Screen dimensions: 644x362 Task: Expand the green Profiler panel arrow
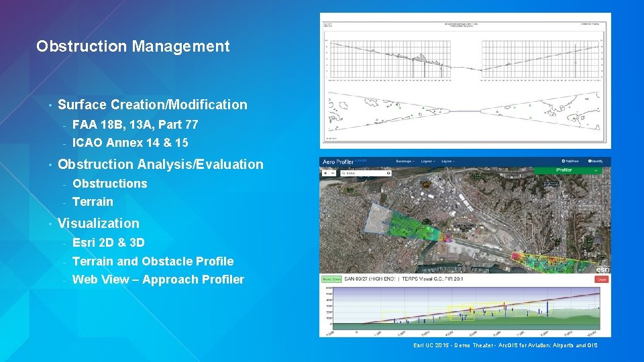tap(596, 170)
